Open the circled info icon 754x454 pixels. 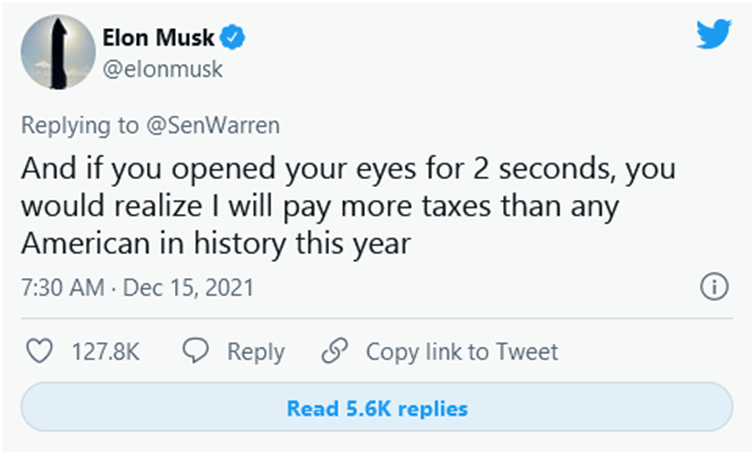coord(714,287)
